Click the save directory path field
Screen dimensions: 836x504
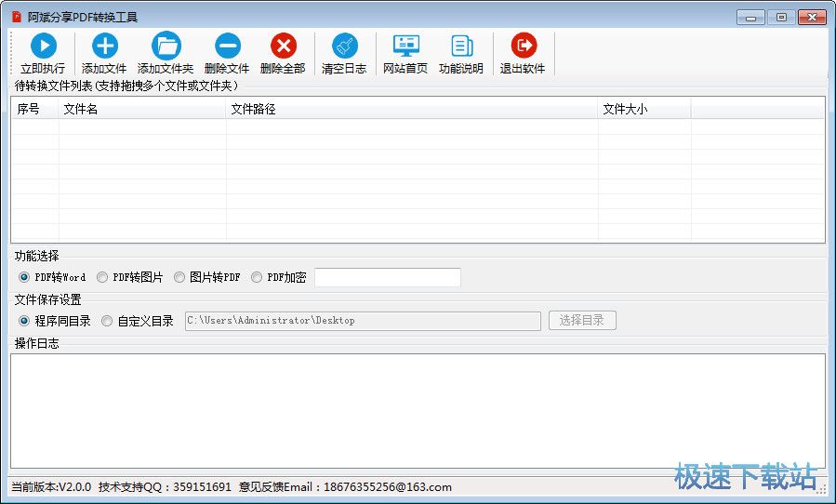pyautogui.click(x=363, y=321)
